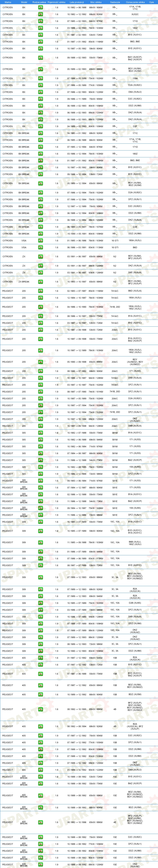Screen dimensions: 158x868
Task: Click fuel icon in Citroen ZX D6E (XU9JA) row
Action: pos(41,273)
